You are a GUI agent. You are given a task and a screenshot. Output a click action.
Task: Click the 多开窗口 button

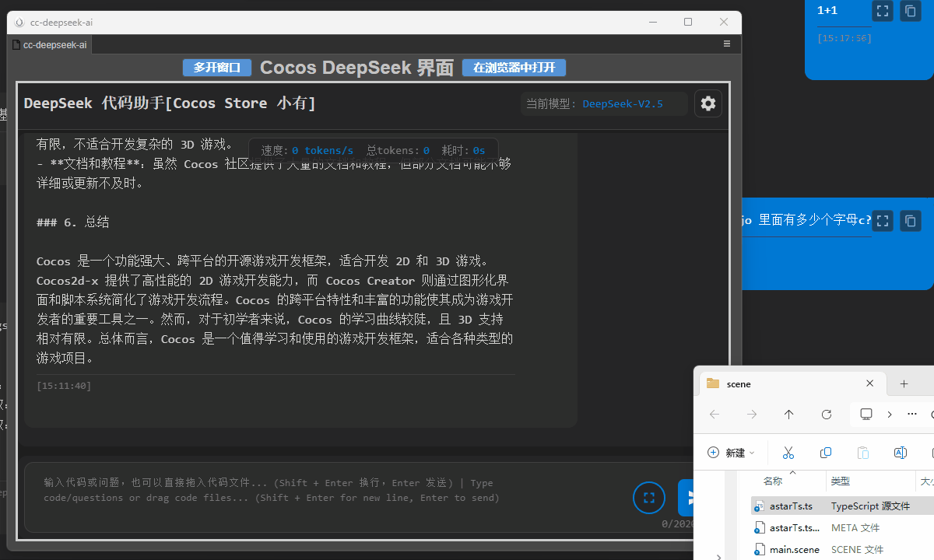[x=217, y=68]
